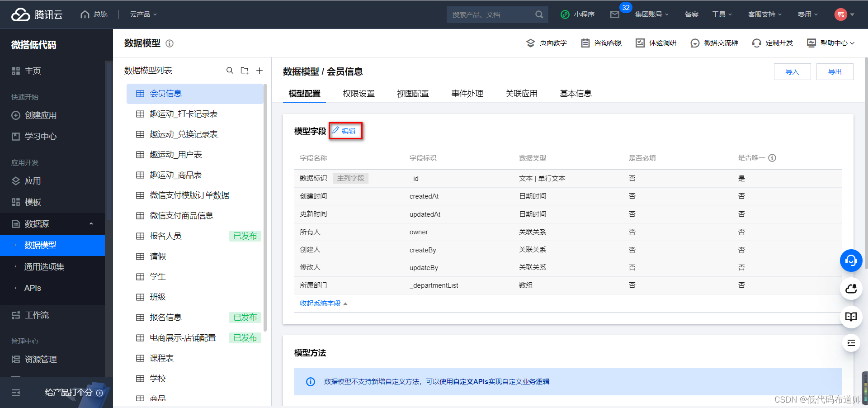The height and width of the screenshot is (408, 868).
Task: Open the 总览 home overview
Action: pos(94,14)
